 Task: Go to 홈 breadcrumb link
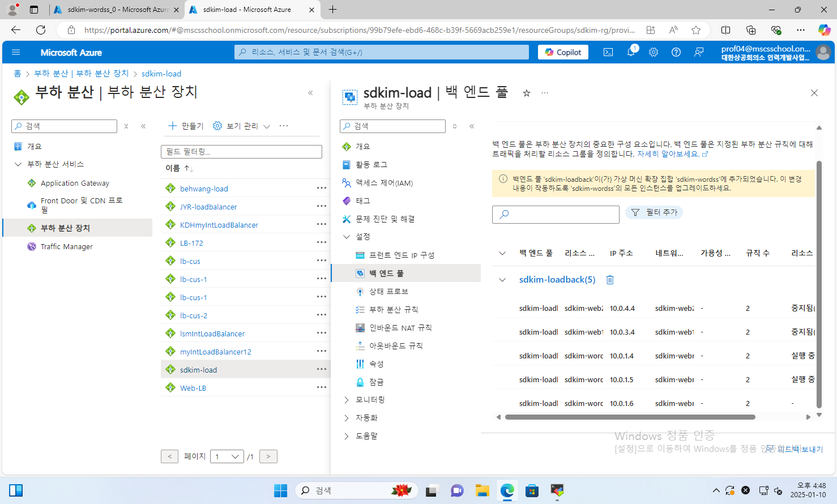[x=18, y=74]
